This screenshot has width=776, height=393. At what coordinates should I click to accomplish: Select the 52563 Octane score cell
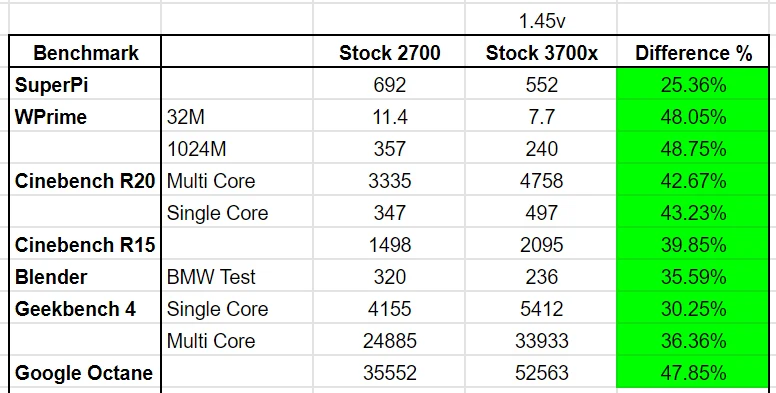click(541, 373)
